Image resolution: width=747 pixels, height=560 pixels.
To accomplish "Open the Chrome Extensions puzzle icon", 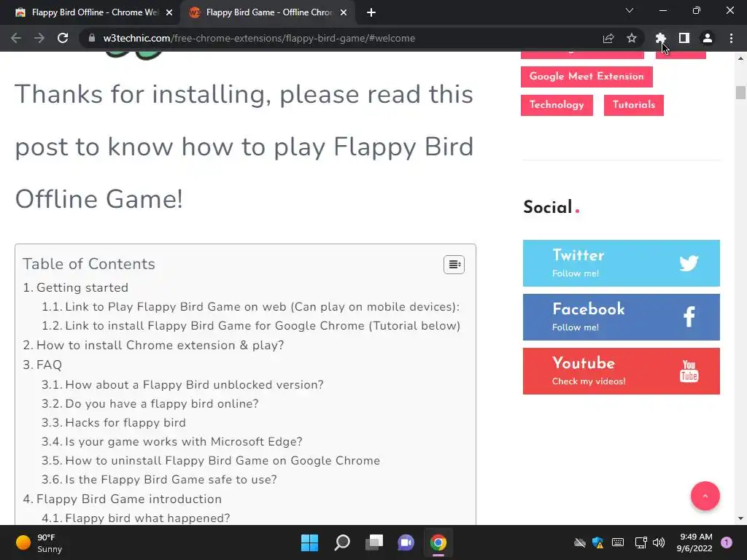I will 660,38.
